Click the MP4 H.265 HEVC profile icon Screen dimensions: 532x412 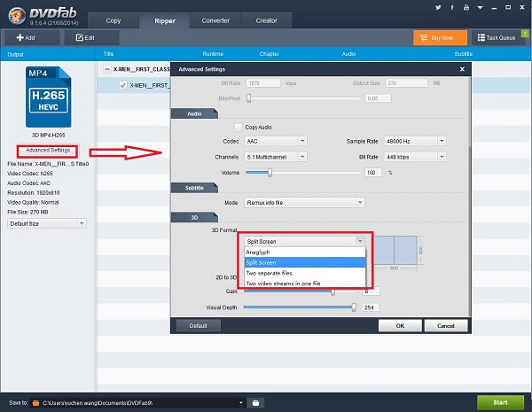49,97
